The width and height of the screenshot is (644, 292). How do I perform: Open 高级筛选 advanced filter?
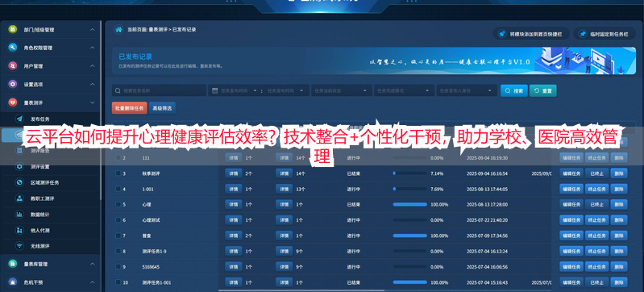point(162,108)
